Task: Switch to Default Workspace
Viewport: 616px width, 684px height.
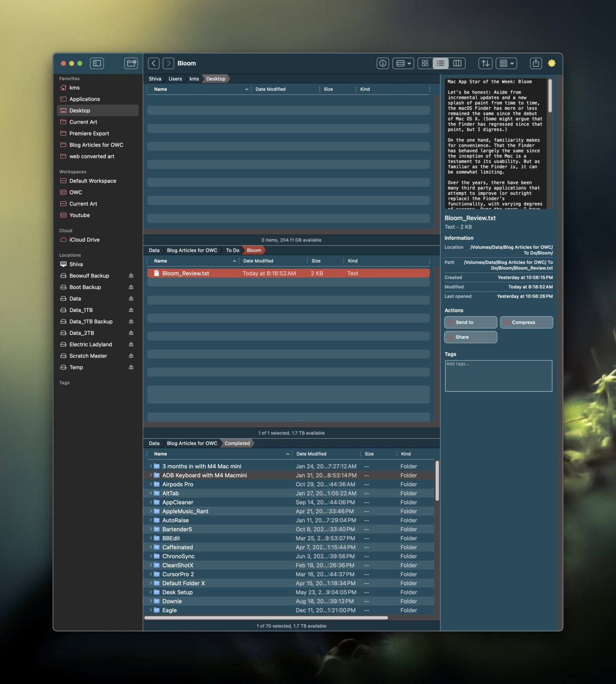Action: pyautogui.click(x=98, y=181)
